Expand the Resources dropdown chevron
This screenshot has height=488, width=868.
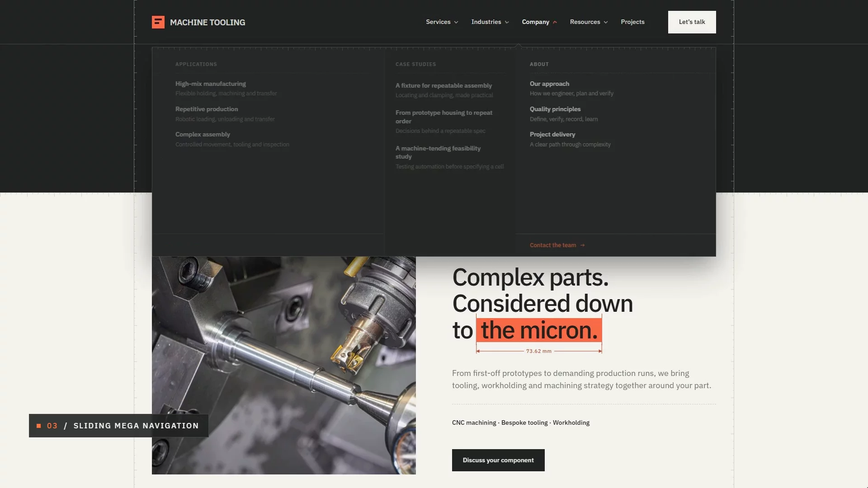[x=606, y=22]
